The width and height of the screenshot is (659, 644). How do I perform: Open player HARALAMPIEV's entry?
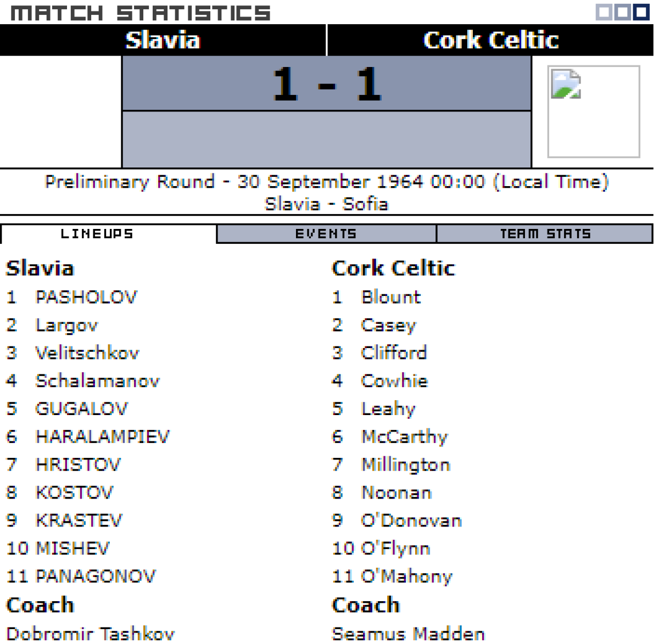click(103, 436)
